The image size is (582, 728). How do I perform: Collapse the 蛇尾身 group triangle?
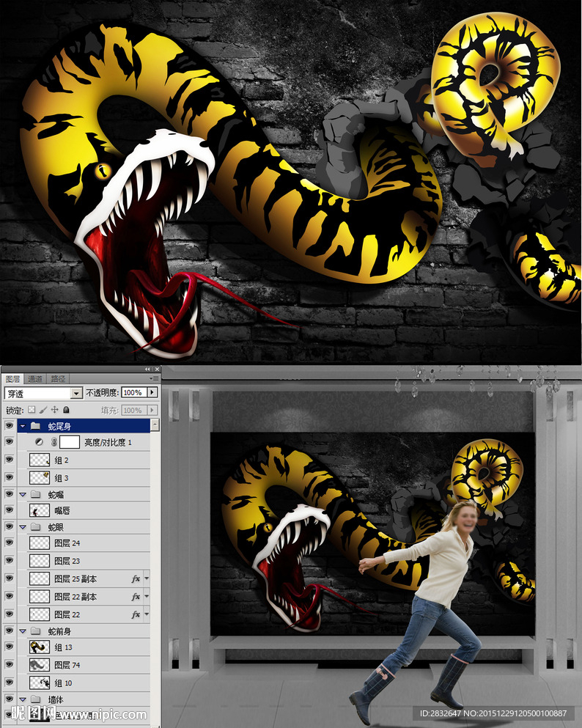click(x=22, y=426)
